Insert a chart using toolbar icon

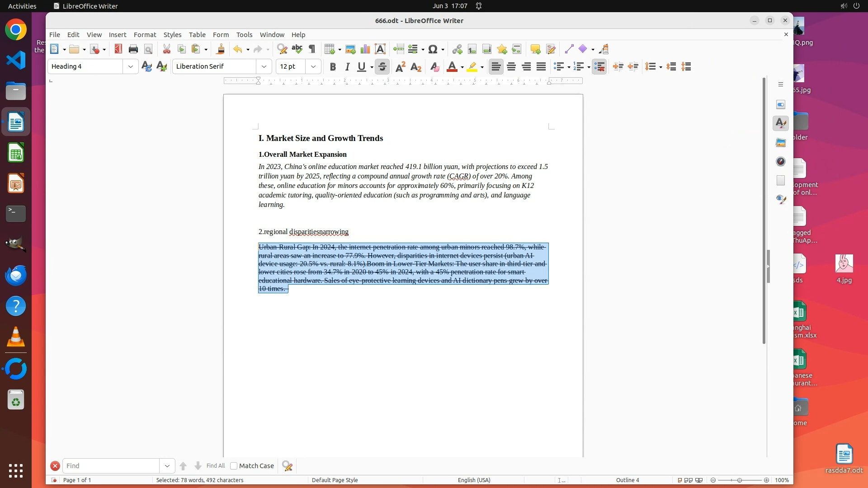click(x=365, y=49)
